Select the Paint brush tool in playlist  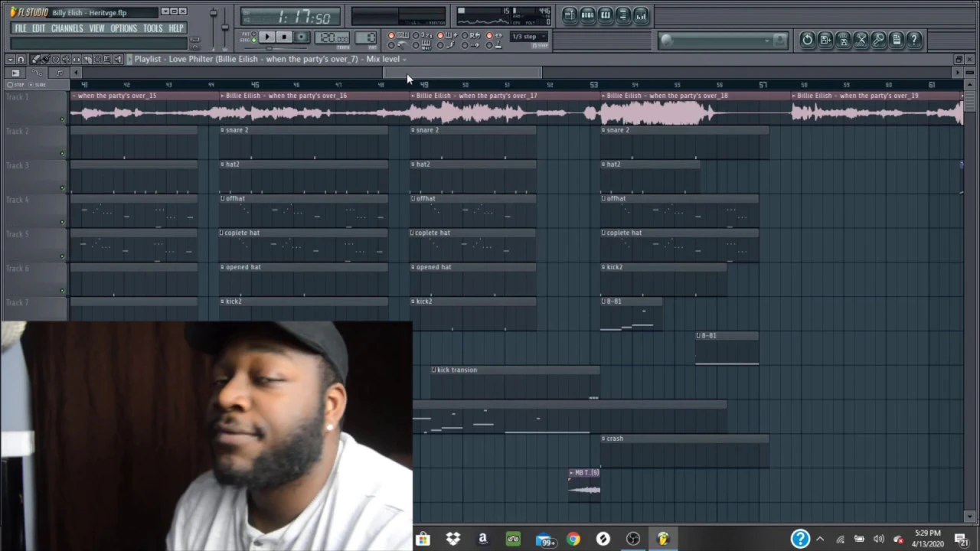click(45, 60)
